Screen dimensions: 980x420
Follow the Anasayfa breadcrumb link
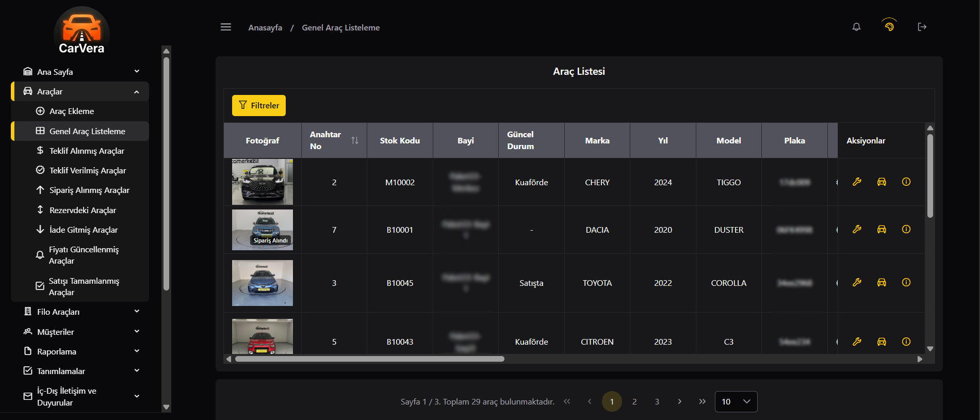[265, 27]
